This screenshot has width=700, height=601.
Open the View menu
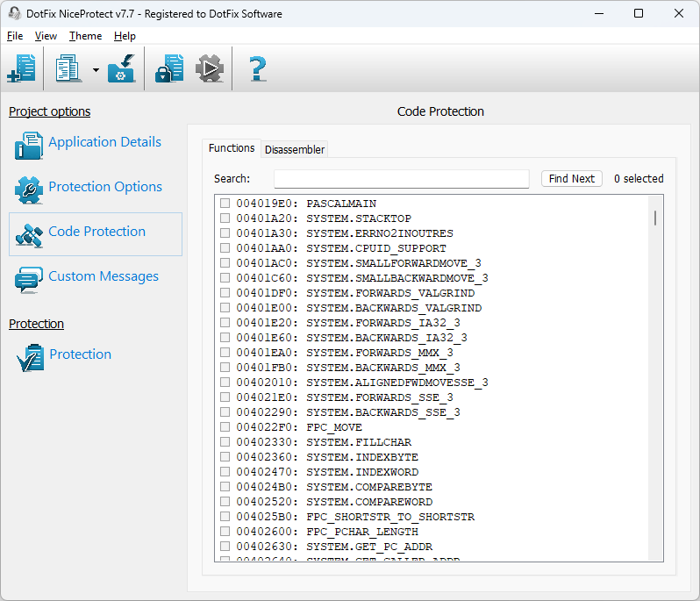tap(46, 36)
